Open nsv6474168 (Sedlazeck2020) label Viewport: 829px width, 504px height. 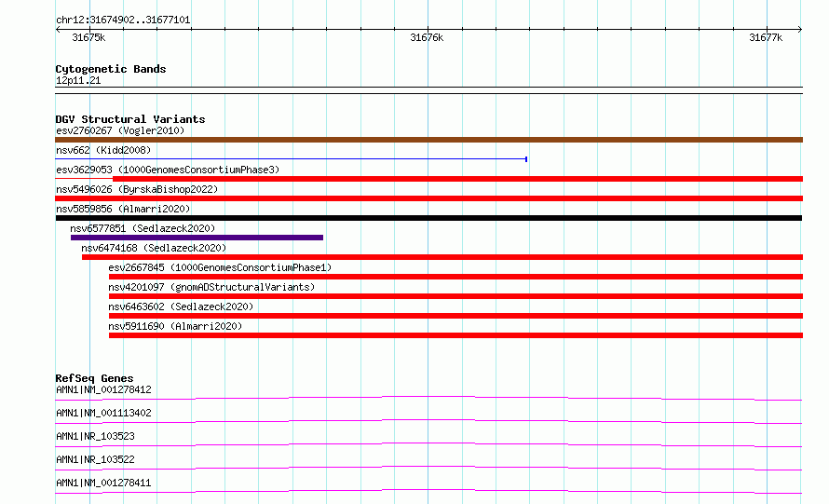click(154, 248)
